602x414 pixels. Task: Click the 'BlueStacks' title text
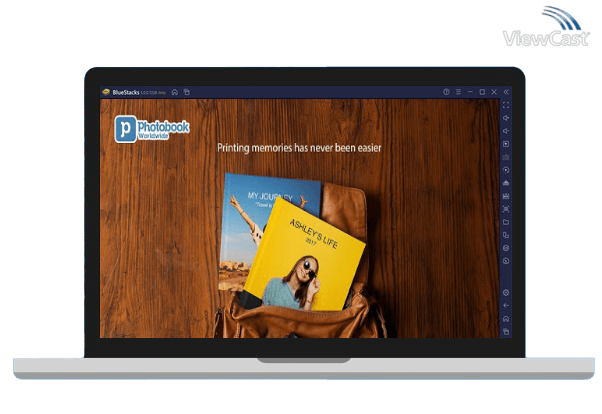click(126, 92)
